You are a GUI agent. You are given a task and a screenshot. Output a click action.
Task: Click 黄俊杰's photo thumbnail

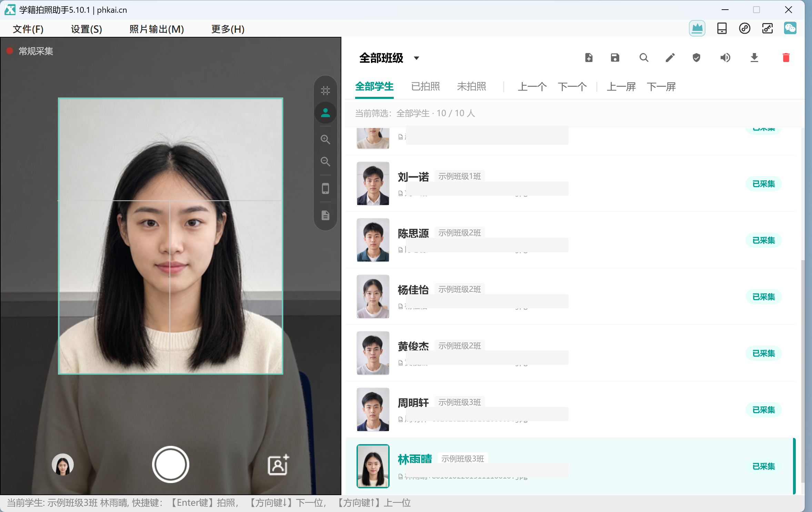coord(373,353)
